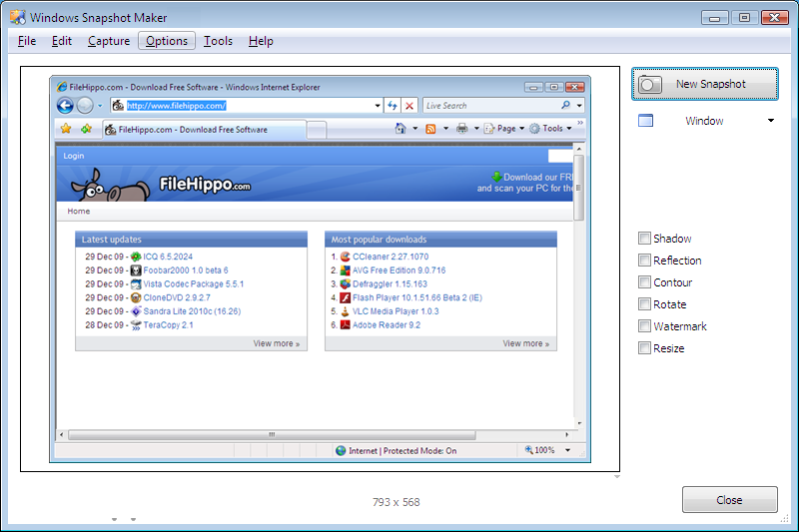
Task: Click View more under Most popular downloads
Action: pyautogui.click(x=526, y=343)
